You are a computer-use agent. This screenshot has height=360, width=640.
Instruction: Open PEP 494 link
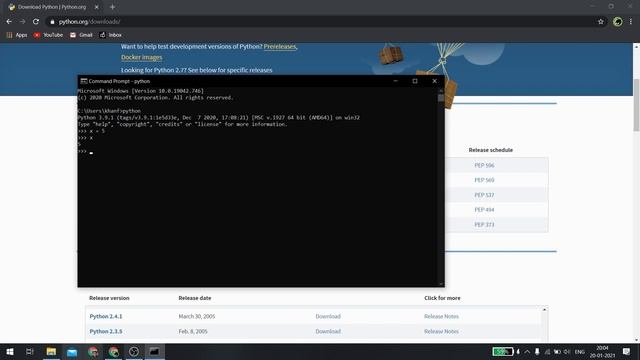coord(484,210)
